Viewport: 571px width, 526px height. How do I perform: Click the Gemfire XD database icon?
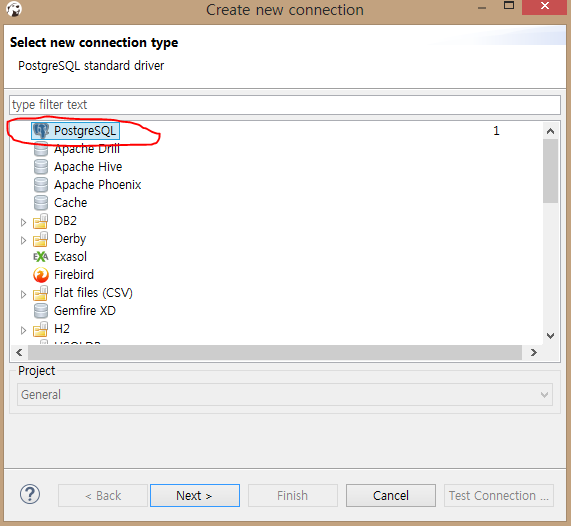41,311
